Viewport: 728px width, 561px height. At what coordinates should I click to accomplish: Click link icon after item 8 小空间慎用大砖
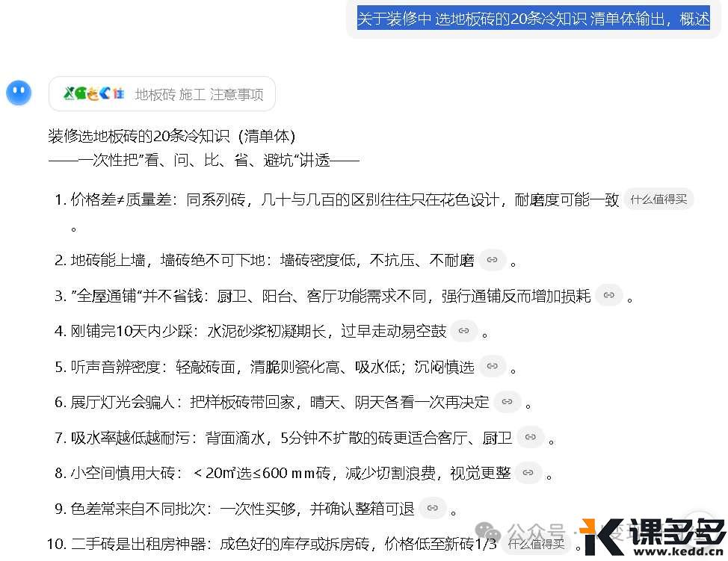528,472
